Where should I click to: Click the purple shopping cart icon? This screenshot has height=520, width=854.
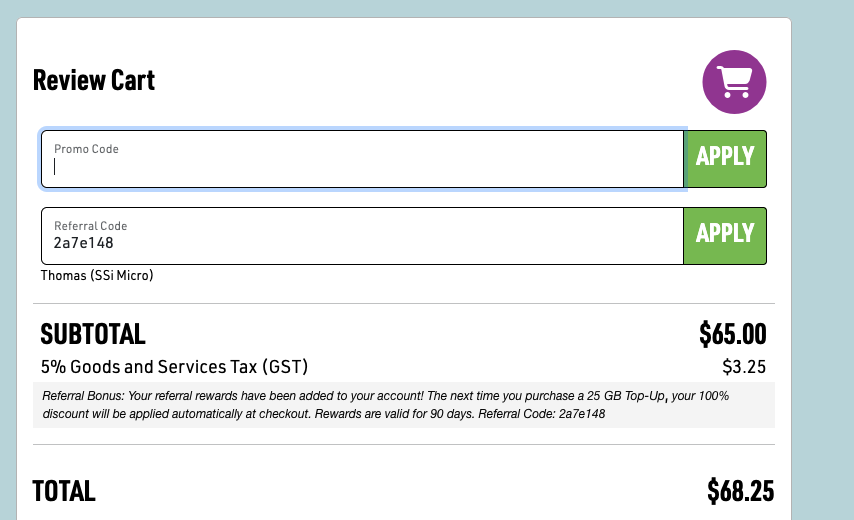point(734,82)
